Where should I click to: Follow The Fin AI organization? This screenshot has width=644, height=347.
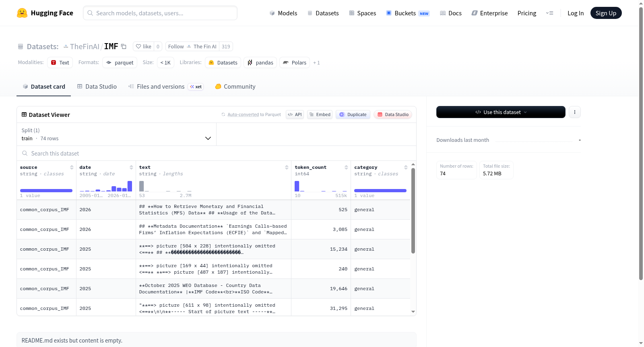click(192, 46)
